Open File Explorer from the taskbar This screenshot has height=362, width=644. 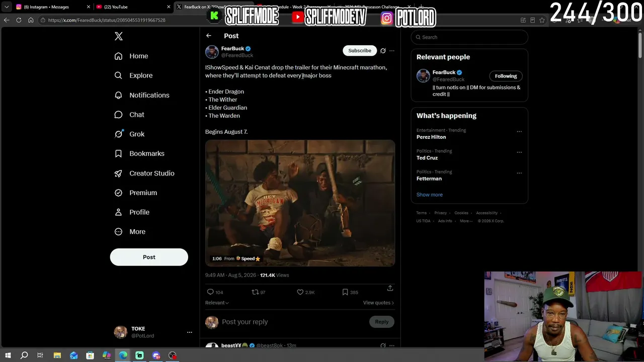tap(57, 355)
